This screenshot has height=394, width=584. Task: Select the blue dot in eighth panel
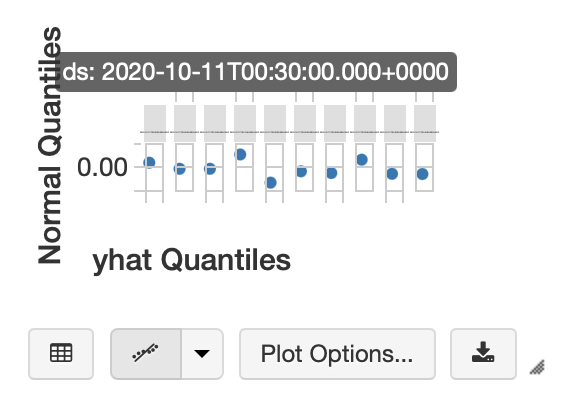(362, 160)
